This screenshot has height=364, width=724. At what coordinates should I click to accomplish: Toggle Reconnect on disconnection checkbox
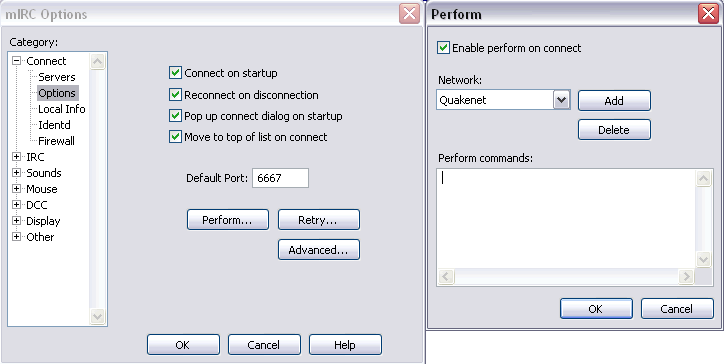(175, 95)
